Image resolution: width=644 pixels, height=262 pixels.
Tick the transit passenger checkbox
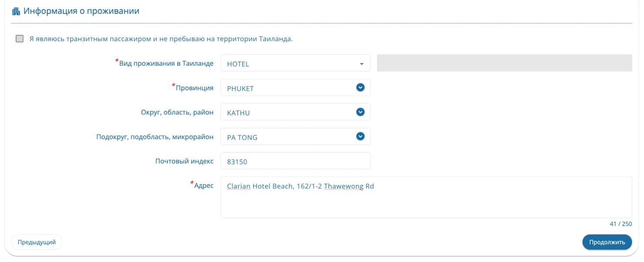click(x=20, y=39)
